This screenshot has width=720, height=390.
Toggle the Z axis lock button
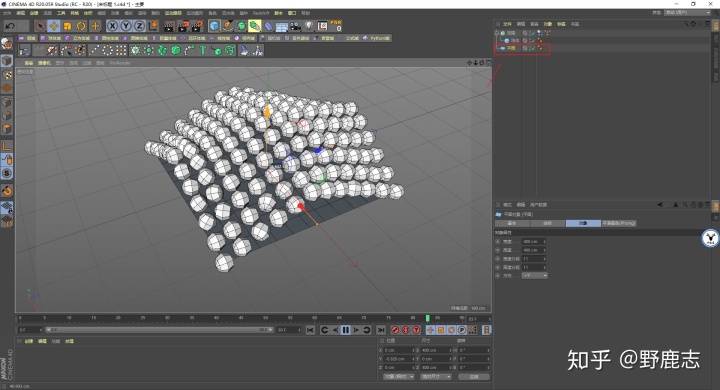pos(140,26)
